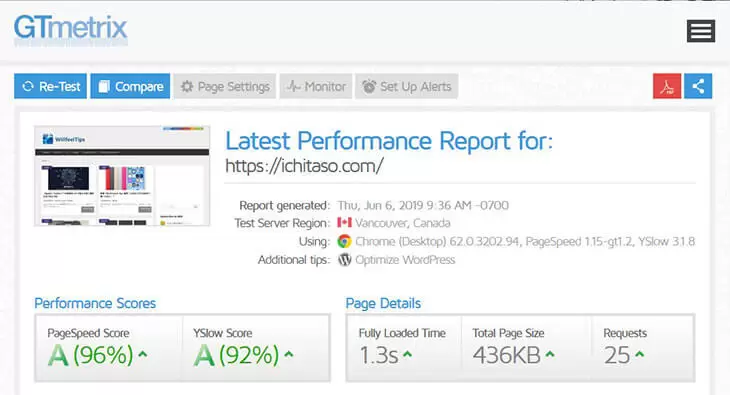Click the copy icon in Compare
This screenshot has height=395, width=730.
(x=104, y=86)
